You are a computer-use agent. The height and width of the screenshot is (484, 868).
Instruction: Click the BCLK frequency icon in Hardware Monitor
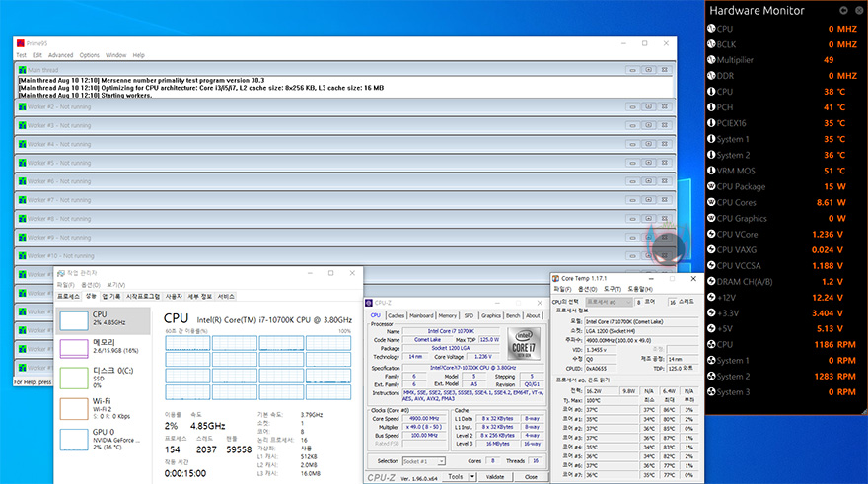(711, 44)
